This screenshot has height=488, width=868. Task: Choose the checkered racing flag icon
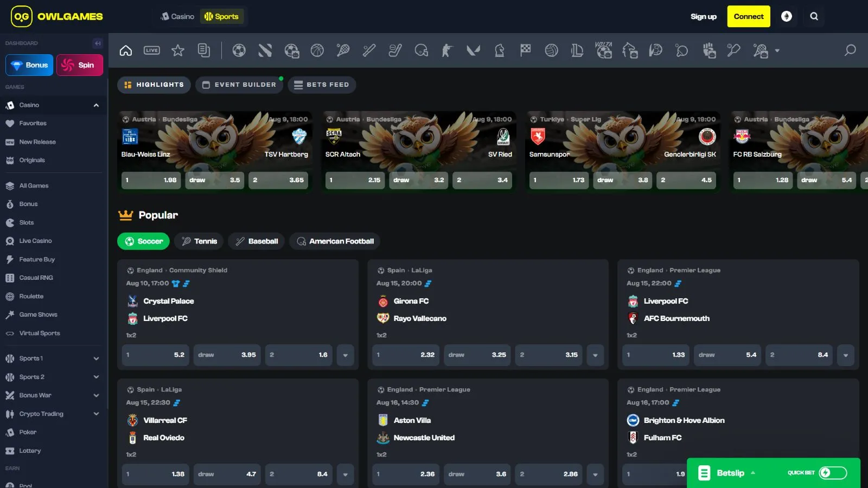[x=526, y=50]
